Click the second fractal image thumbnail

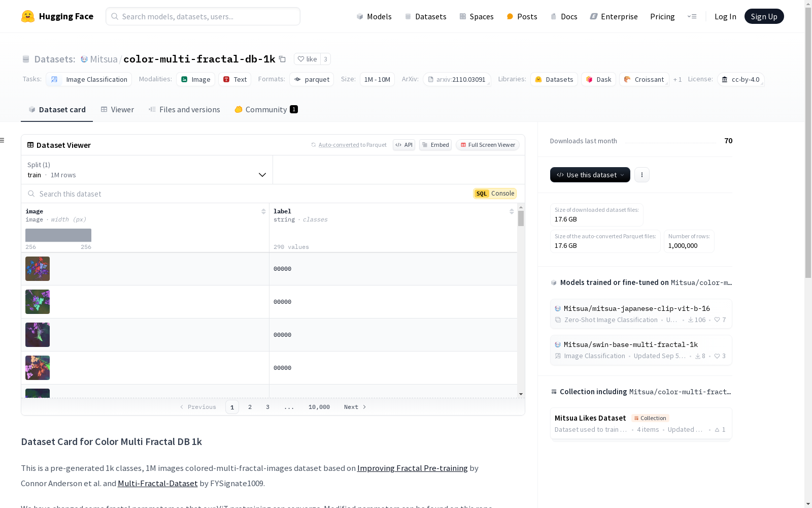click(x=38, y=302)
